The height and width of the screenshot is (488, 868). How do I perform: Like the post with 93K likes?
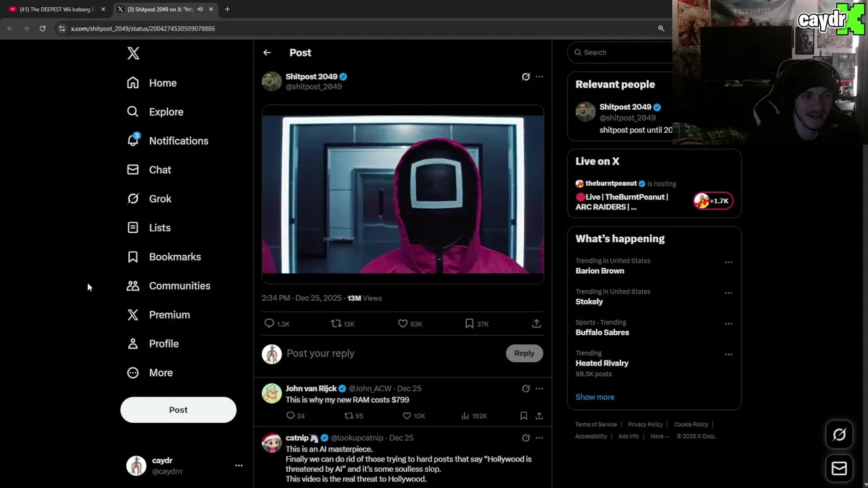tap(402, 323)
